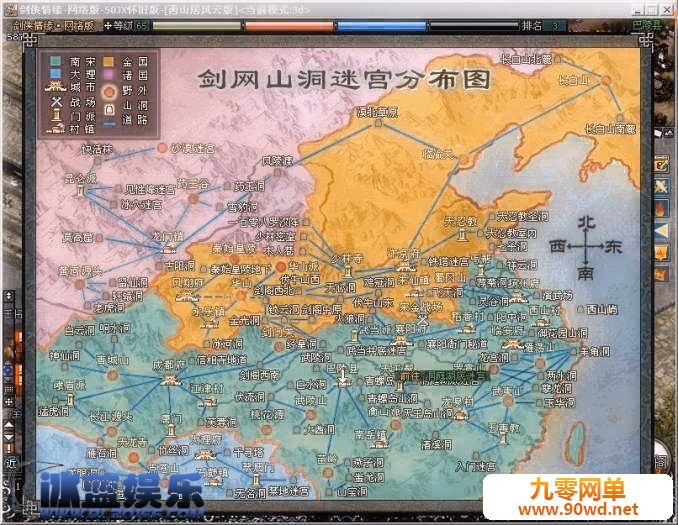Click the 清溪洞 cave label
This screenshot has width=678, height=525.
point(436,444)
